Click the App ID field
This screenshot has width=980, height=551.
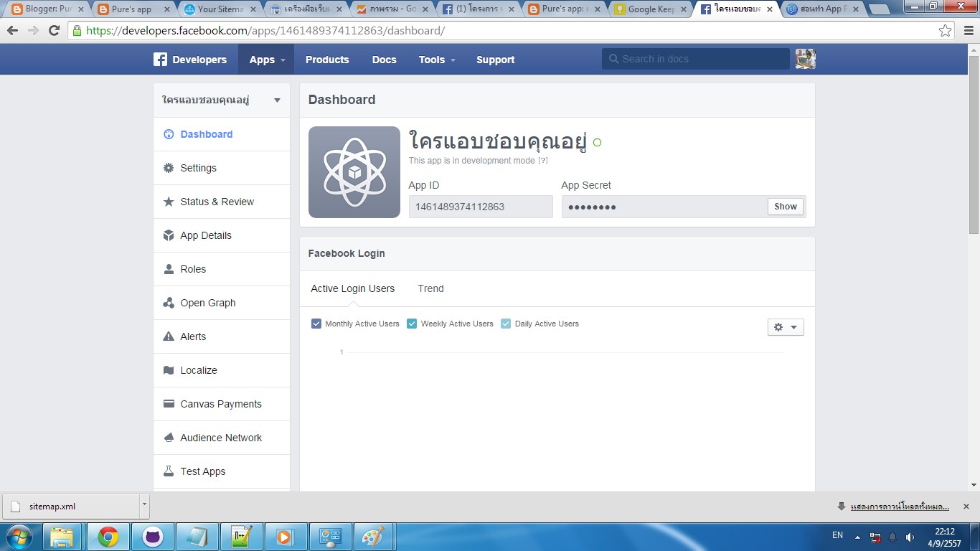coord(481,207)
